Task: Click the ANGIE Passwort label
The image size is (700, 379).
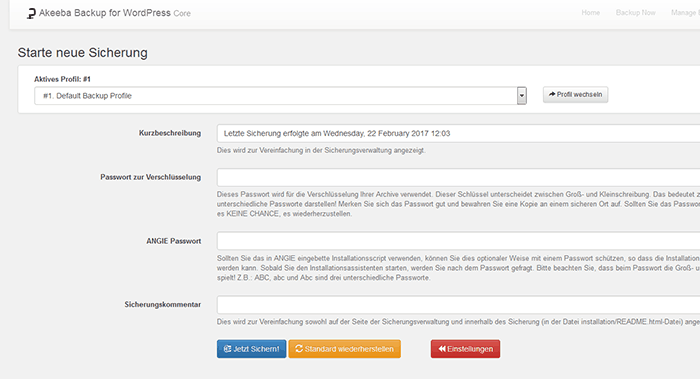Action: point(174,241)
